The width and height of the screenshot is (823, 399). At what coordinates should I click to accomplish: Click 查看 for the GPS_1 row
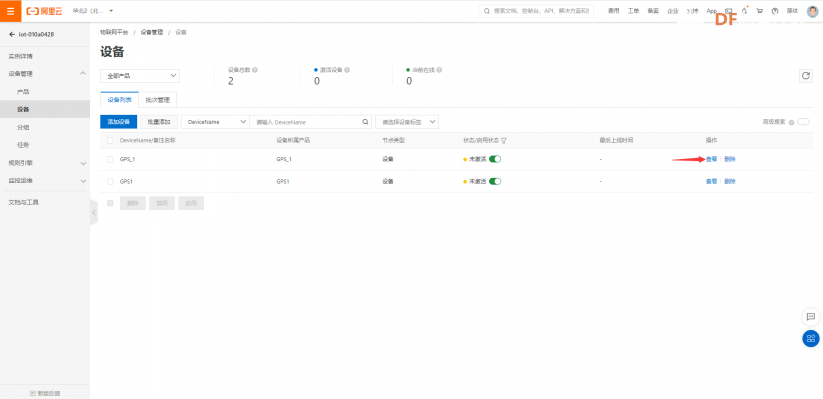(x=711, y=159)
